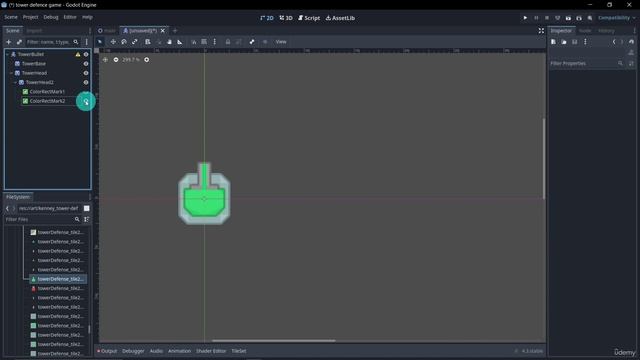Screen dimensions: 640x360
Task: Sort files using the FileSystem sort icon
Action: [x=87, y=219]
